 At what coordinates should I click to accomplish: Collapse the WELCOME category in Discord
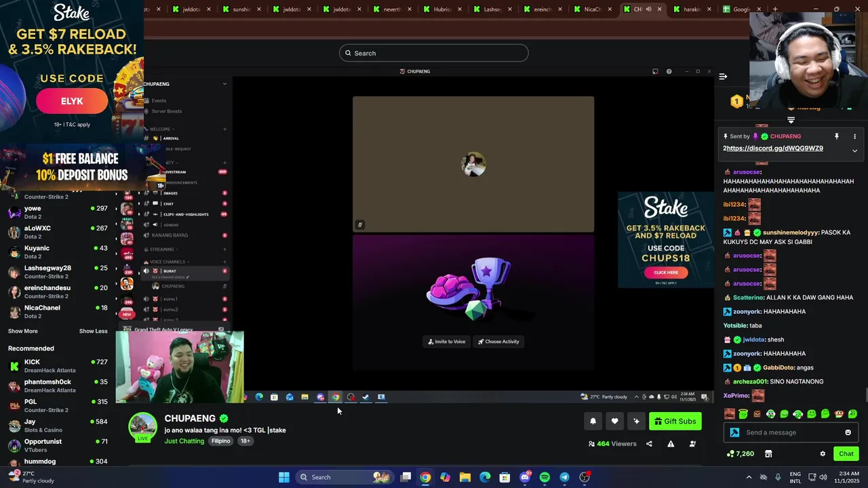161,129
